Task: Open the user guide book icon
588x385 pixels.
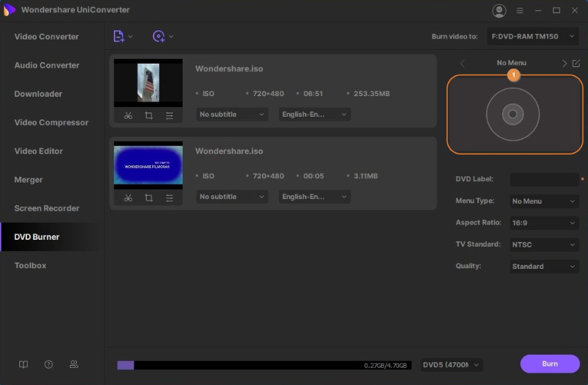Action: 24,364
